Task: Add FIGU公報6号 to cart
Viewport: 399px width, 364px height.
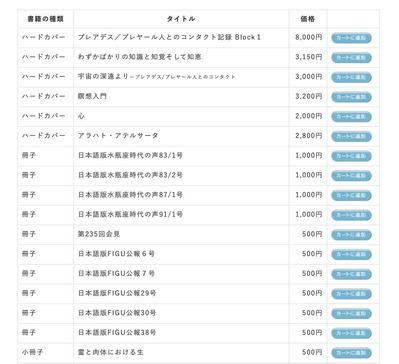Action: coord(351,254)
